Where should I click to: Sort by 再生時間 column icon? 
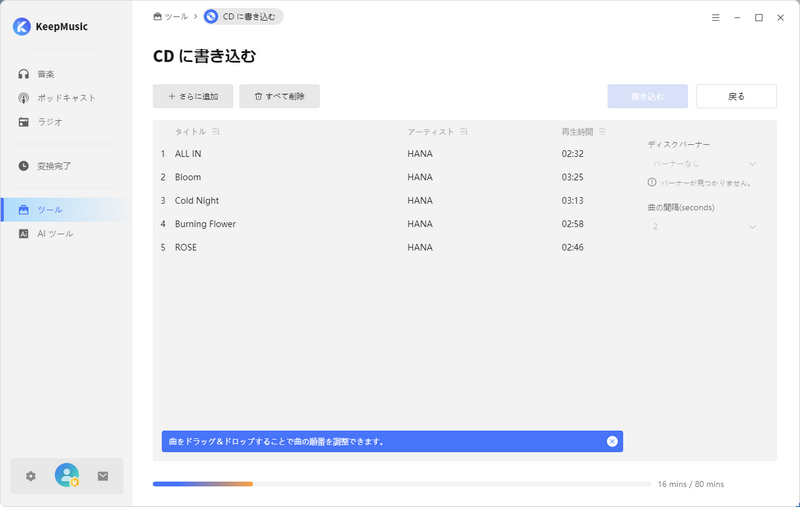click(x=603, y=132)
